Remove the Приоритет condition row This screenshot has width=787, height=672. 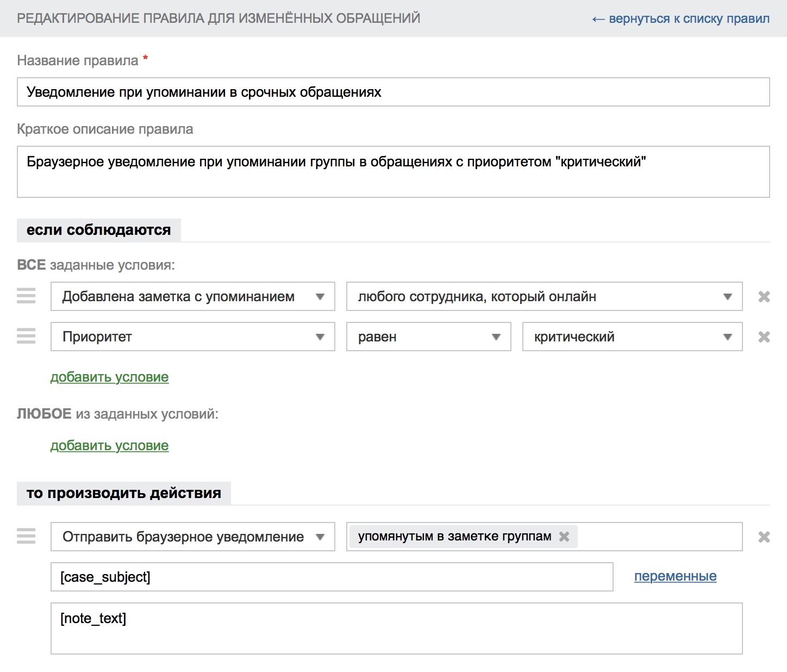764,337
